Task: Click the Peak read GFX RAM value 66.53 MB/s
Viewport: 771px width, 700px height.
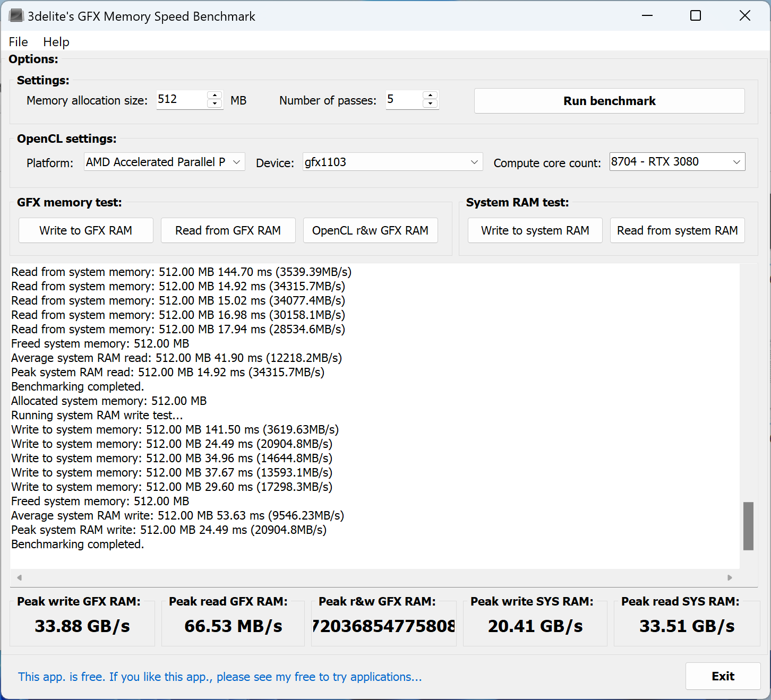Action: coord(233,626)
